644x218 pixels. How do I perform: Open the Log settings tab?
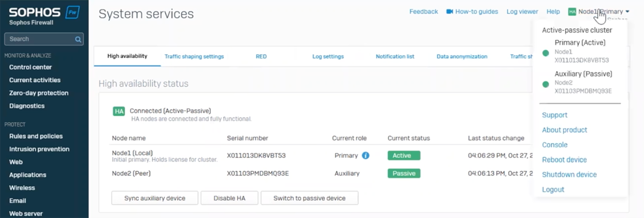(x=328, y=56)
